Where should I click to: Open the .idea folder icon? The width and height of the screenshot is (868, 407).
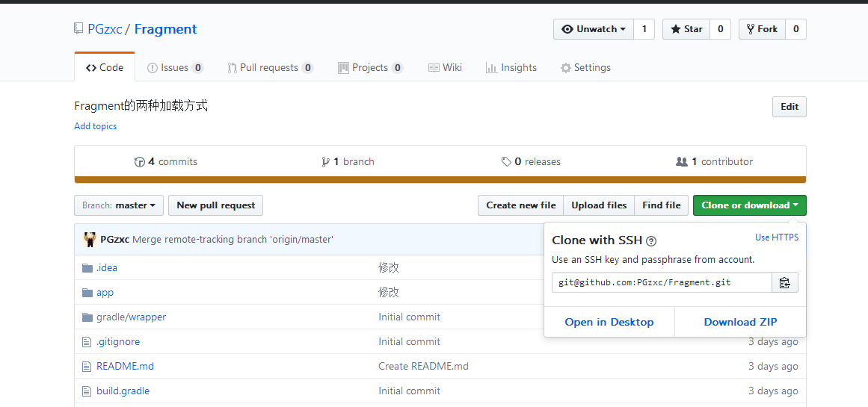click(x=87, y=267)
